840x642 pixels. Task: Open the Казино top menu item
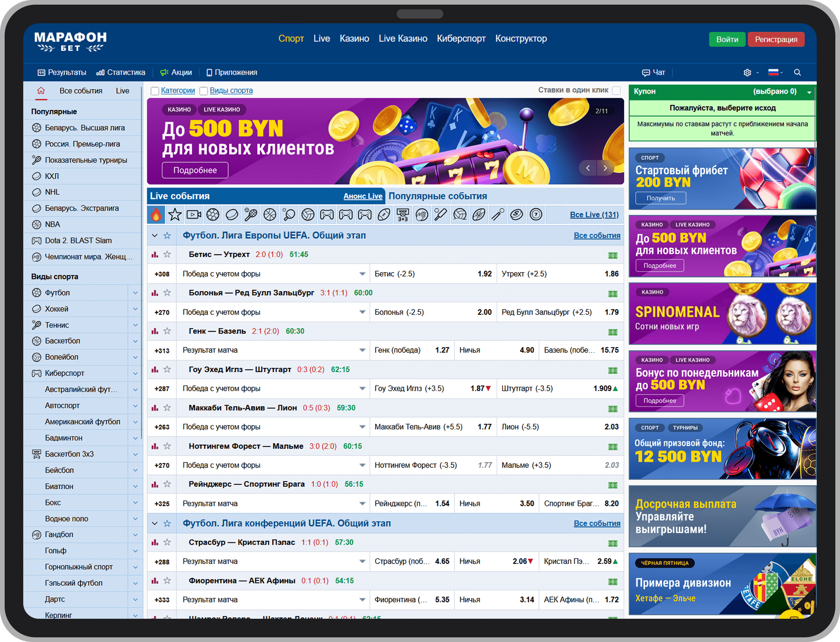354,38
